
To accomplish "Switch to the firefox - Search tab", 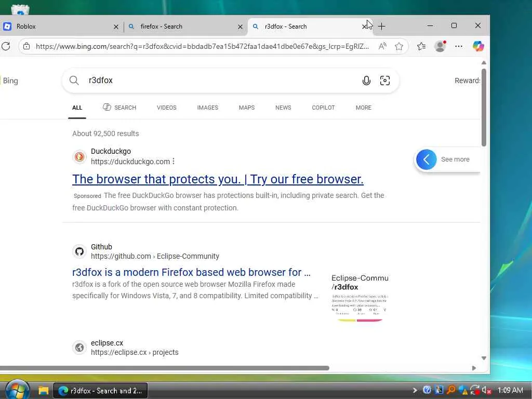I will (185, 26).
